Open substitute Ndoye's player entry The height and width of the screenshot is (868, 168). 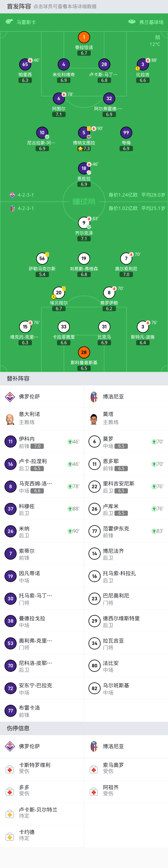(x=126, y=464)
